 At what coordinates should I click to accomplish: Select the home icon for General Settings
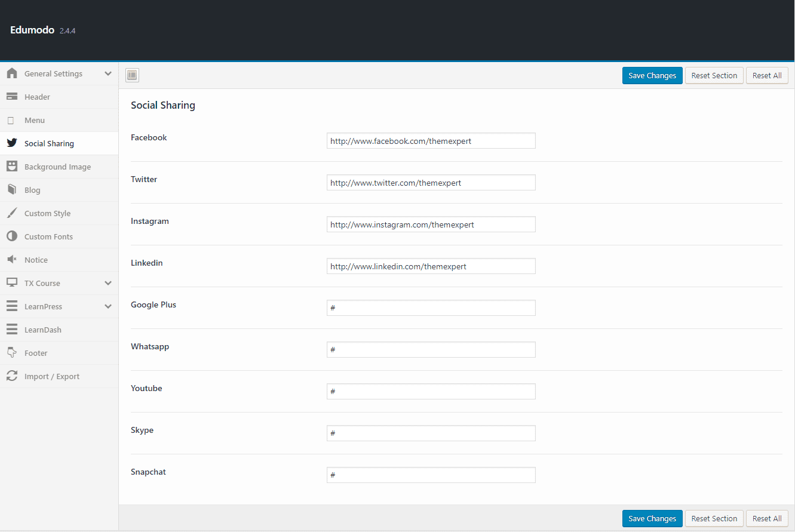pyautogui.click(x=12, y=73)
